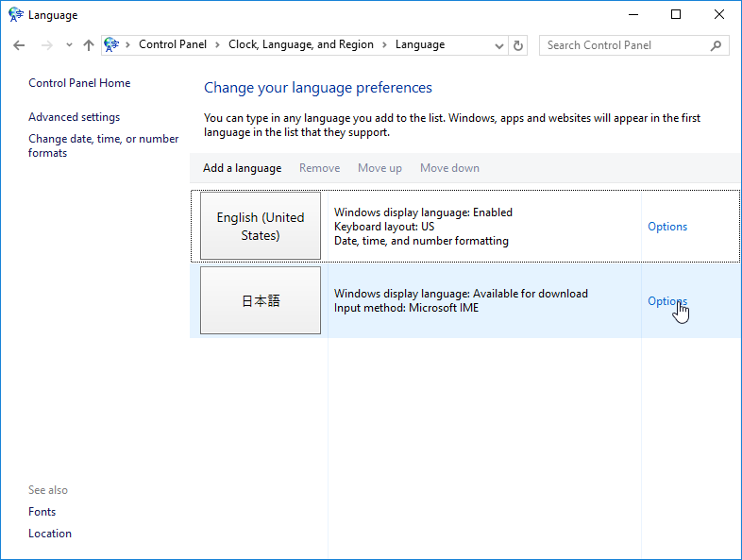
Task: Open the recent locations dropdown arrow
Action: pos(69,45)
